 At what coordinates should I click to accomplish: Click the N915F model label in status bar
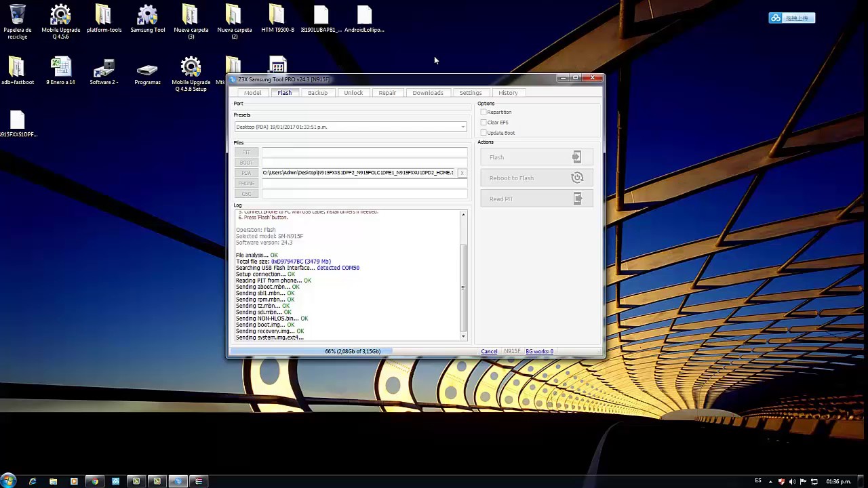[x=512, y=351]
